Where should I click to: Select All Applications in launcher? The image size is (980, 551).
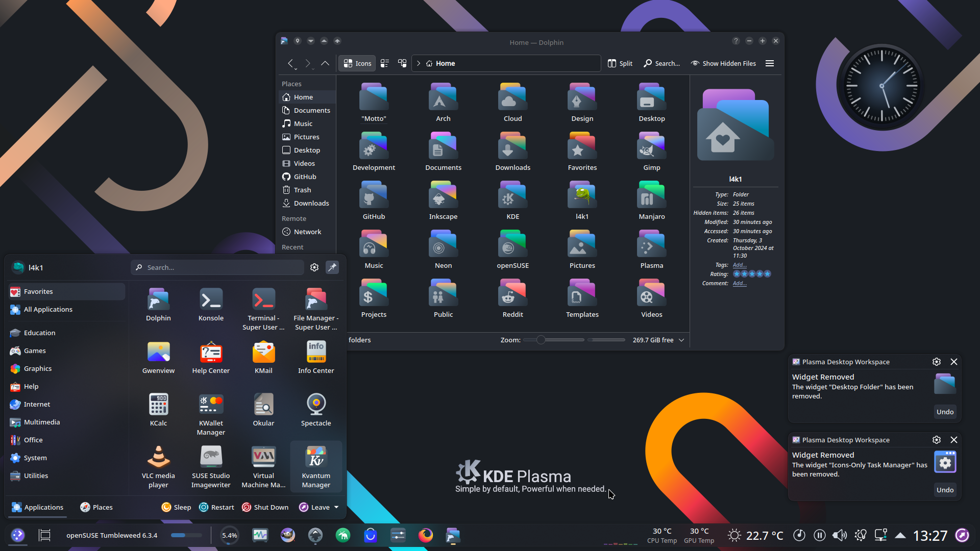pos(67,309)
